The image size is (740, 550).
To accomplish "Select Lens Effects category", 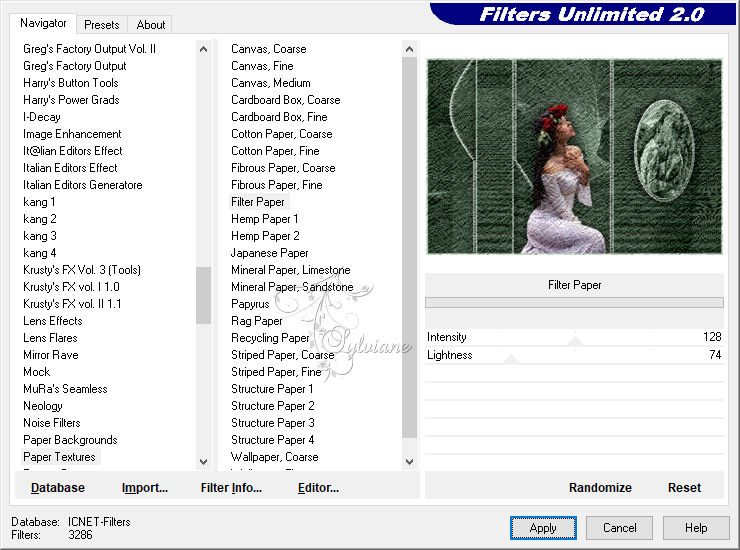I will pyautogui.click(x=52, y=321).
